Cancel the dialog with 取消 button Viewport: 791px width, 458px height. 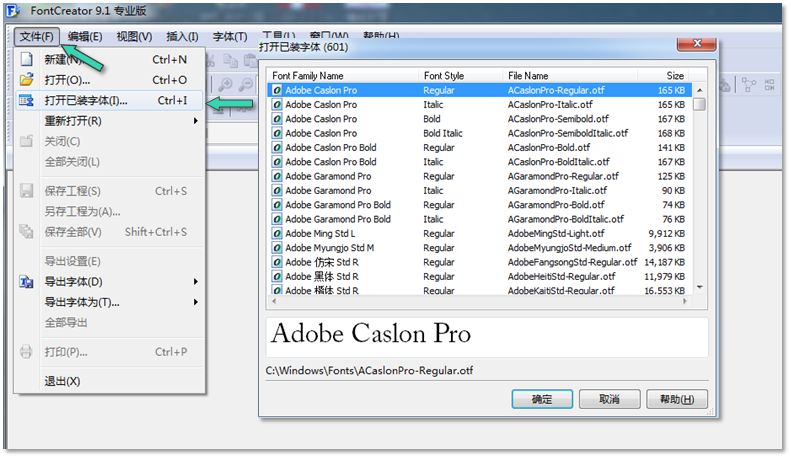609,399
